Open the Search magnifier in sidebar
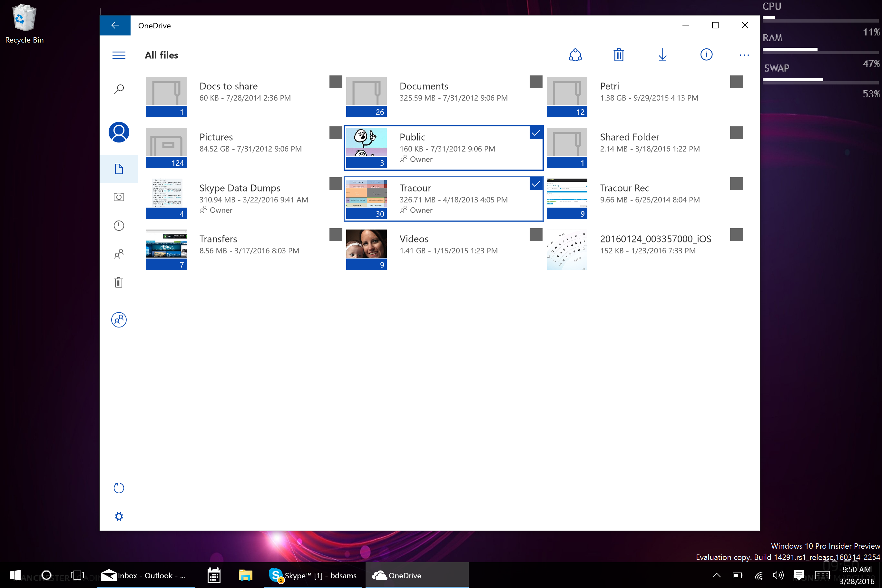 click(119, 89)
